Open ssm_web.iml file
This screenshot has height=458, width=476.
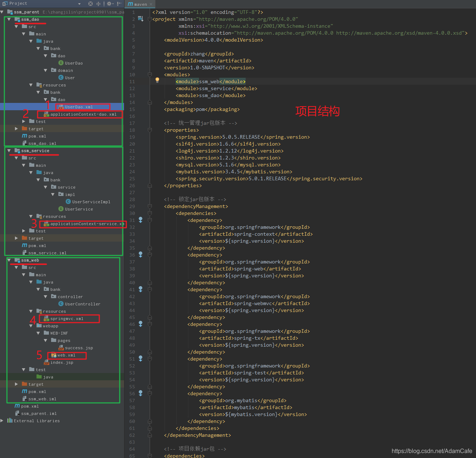[39, 399]
